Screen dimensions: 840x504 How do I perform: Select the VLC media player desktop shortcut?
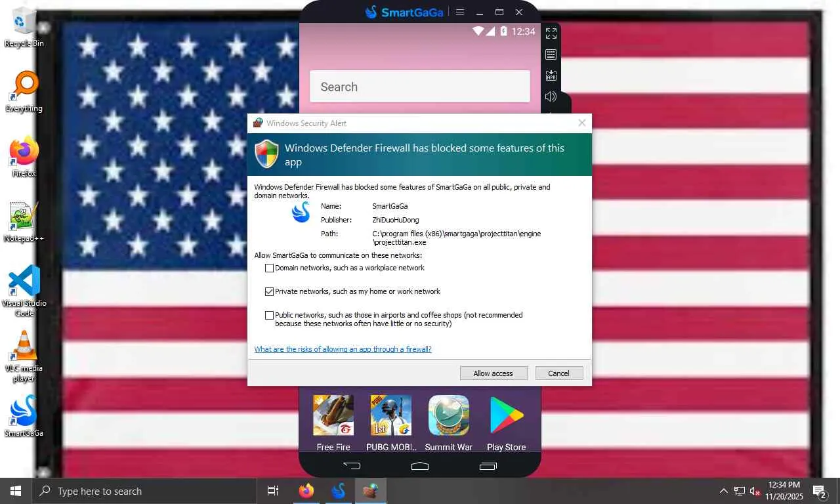pos(24,356)
